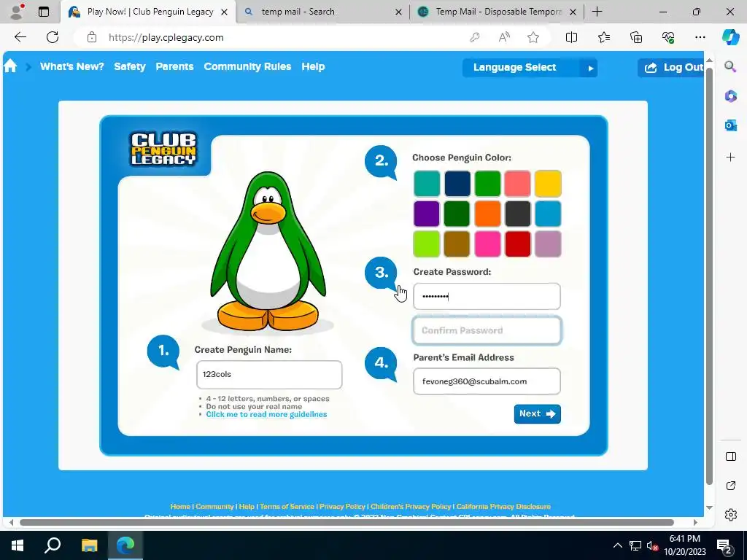Add this page to favorites star
747x560 pixels.
[x=533, y=37]
